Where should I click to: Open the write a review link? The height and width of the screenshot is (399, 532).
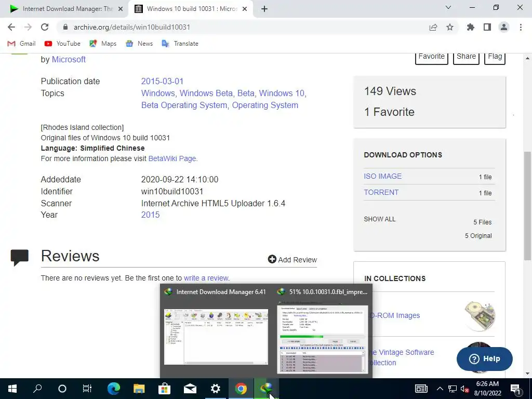(206, 278)
